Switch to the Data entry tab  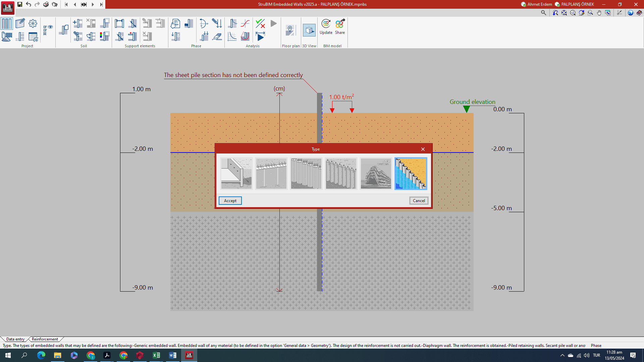pyautogui.click(x=15, y=339)
